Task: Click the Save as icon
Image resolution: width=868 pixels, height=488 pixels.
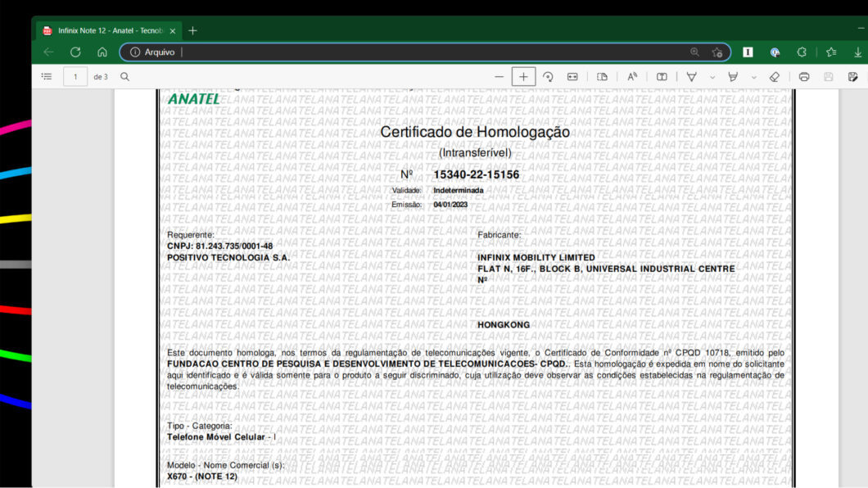Action: point(852,77)
